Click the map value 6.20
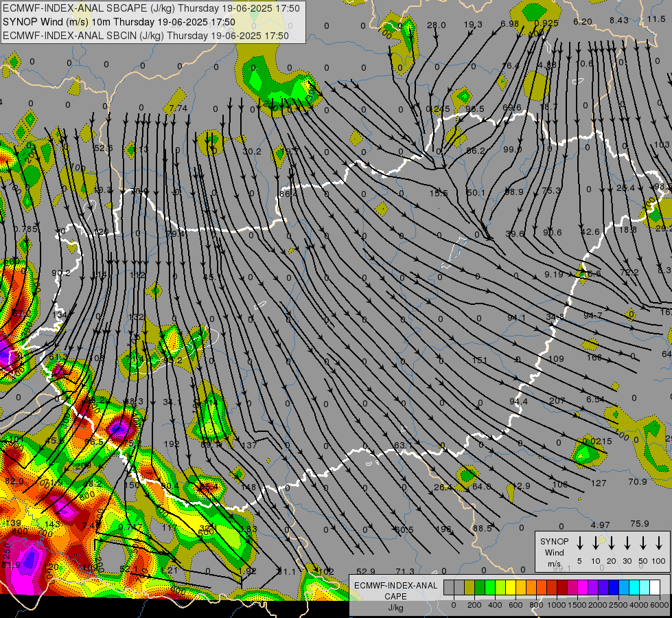This screenshot has height=618, width=672. point(583,21)
